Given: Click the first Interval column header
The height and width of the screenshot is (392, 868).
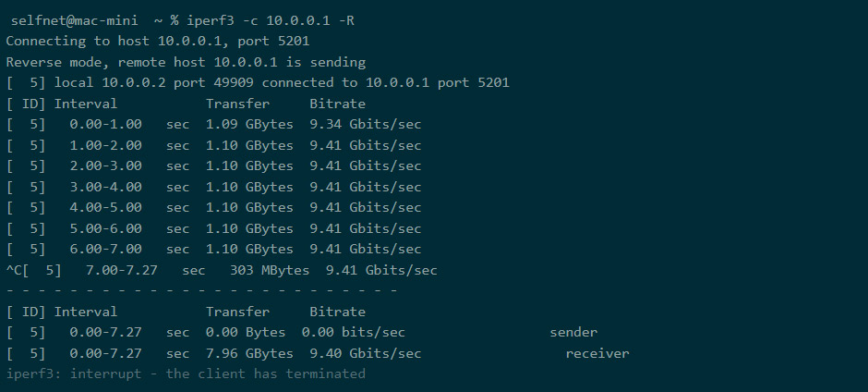Looking at the screenshot, I should [x=86, y=104].
